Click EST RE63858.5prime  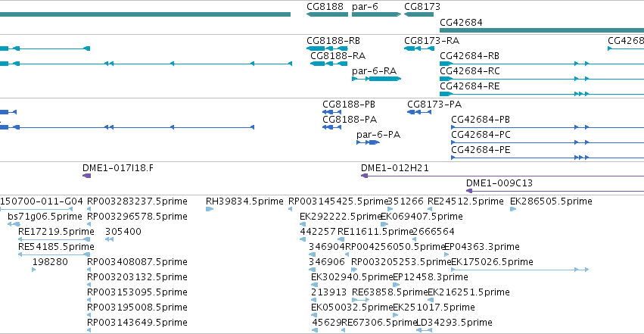tap(361, 301)
